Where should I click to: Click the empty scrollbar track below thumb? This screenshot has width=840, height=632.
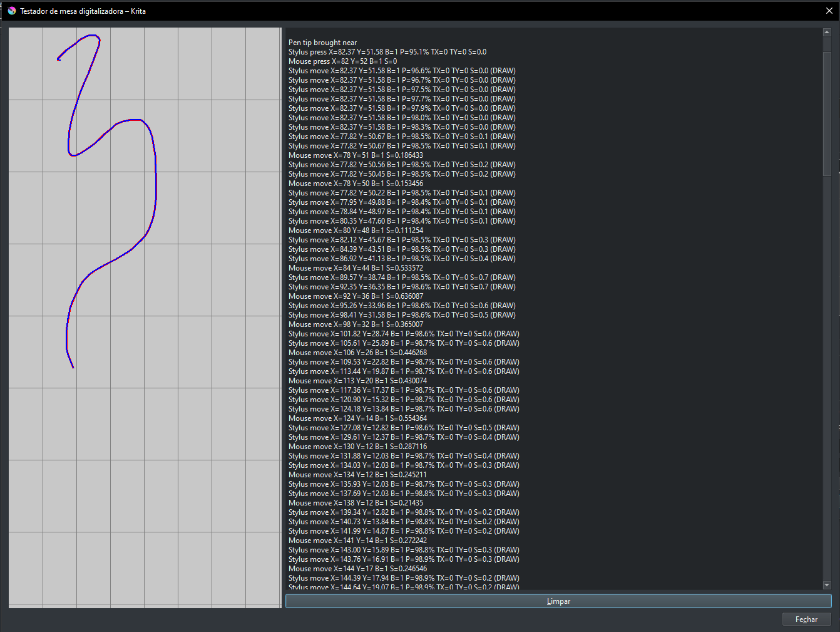point(827,376)
